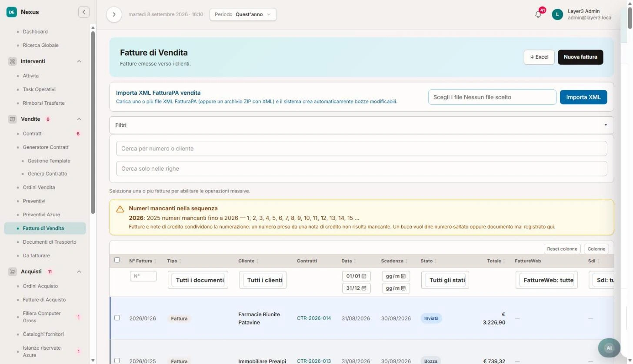The width and height of the screenshot is (633, 364).
Task: Go to Dashboard in the sidebar
Action: [x=35, y=32]
